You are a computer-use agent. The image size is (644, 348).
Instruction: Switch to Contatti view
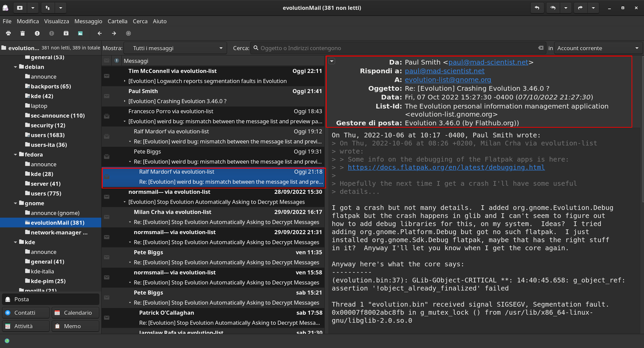tap(26, 313)
